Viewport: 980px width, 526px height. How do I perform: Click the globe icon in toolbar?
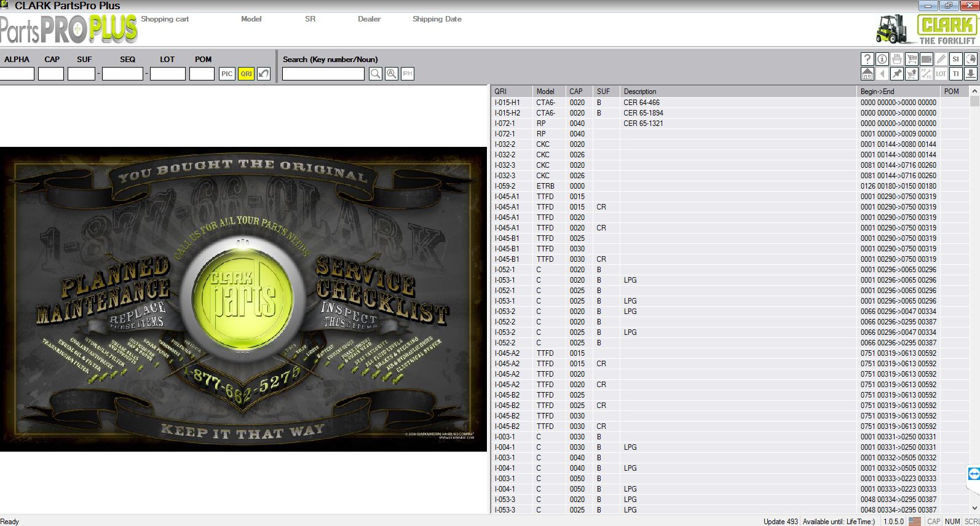pos(970,59)
